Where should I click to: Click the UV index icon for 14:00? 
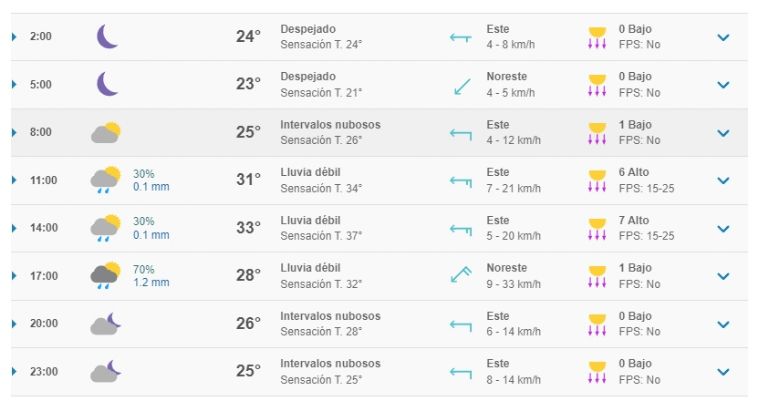tap(597, 229)
